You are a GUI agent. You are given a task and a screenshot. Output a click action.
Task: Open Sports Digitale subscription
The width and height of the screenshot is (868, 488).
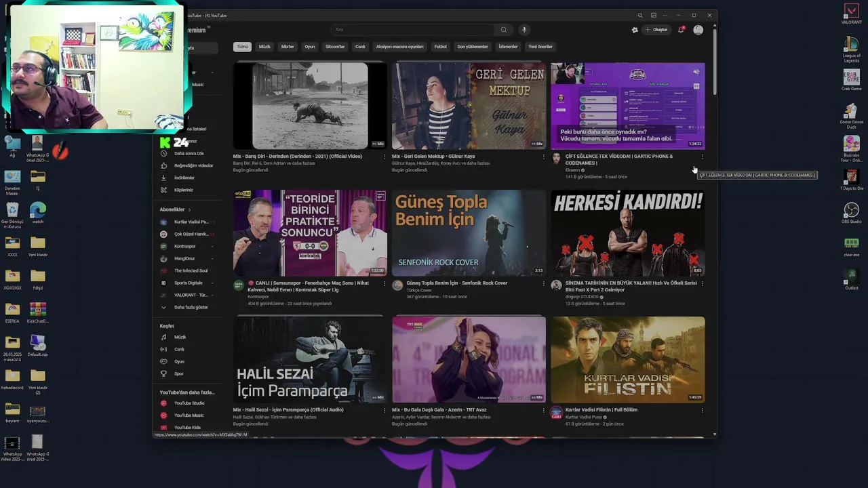tap(189, 283)
